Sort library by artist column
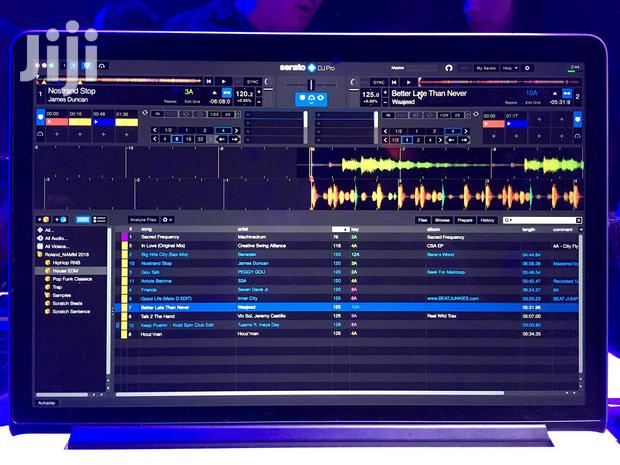Viewport: 620px width, 465px height. pyautogui.click(x=243, y=229)
